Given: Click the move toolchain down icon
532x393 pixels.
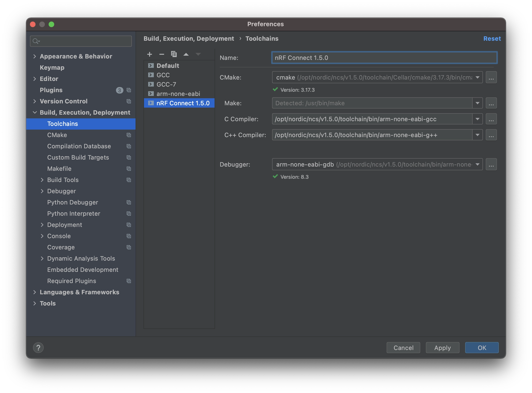Looking at the screenshot, I should 198,54.
